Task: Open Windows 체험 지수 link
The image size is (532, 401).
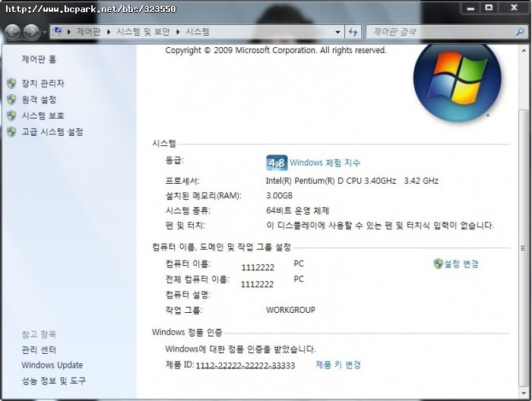Action: [325, 163]
